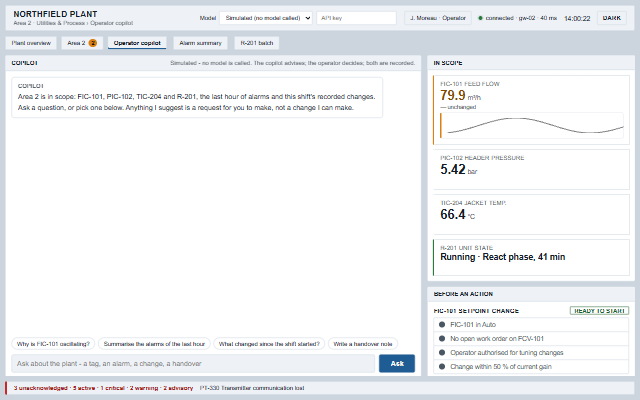Click the copilot intro message bubble
The height and width of the screenshot is (400, 640).
[x=197, y=98]
